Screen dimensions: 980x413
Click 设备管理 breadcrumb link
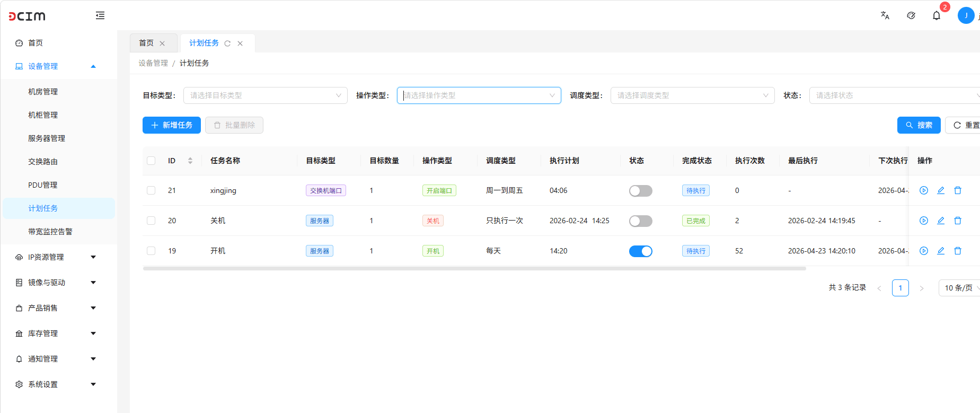153,63
